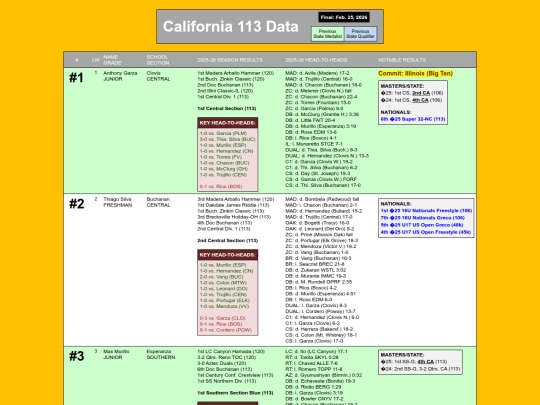Click 'BR: l. Seacrist BREC 21-8' line

point(315,264)
